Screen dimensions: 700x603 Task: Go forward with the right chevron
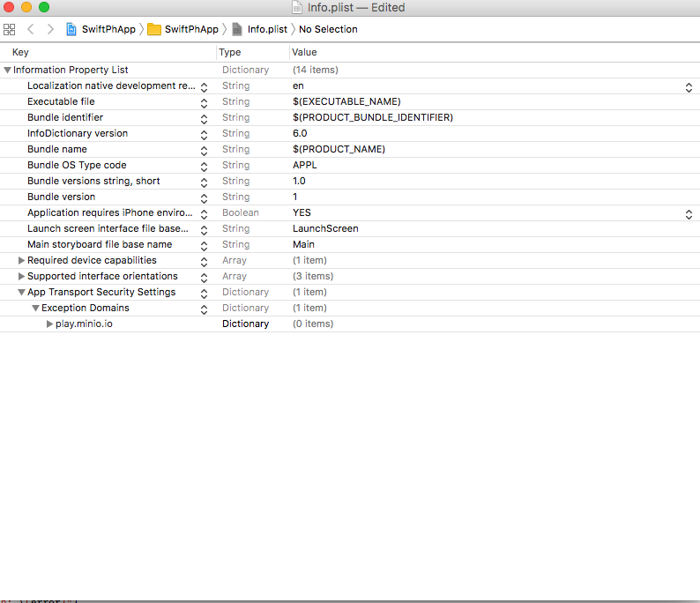(50, 29)
